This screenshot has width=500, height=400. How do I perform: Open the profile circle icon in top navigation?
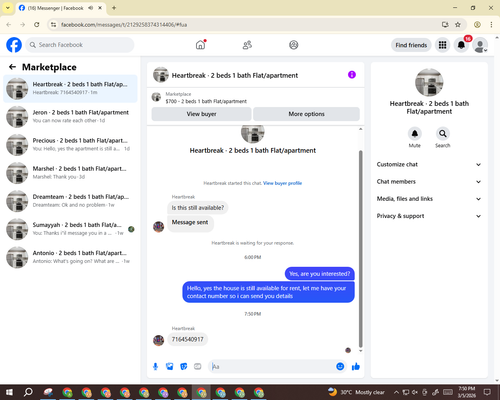click(x=294, y=45)
